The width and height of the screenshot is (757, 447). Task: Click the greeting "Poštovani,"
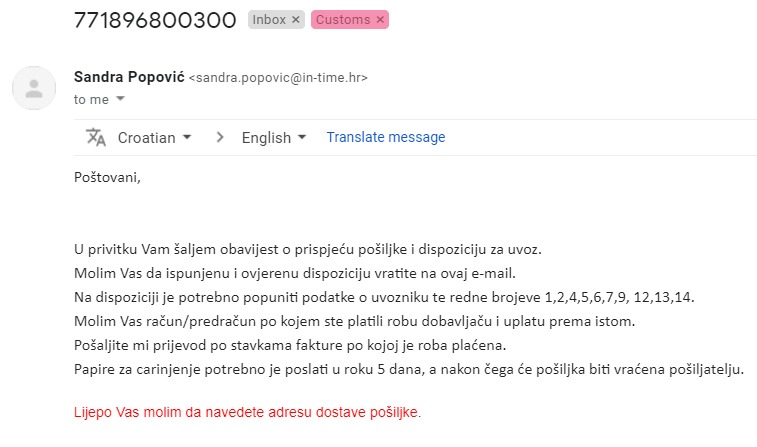[x=107, y=178]
